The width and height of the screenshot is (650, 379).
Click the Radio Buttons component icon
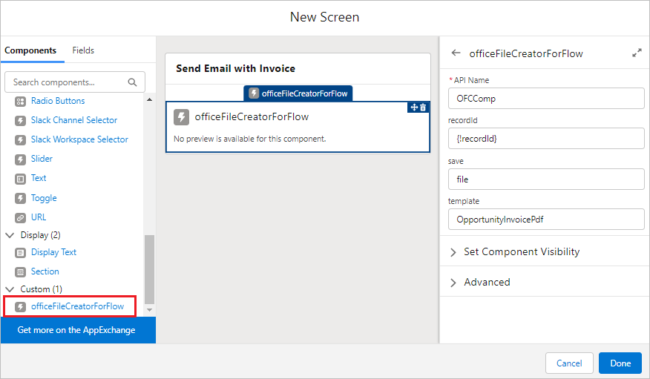coord(20,101)
